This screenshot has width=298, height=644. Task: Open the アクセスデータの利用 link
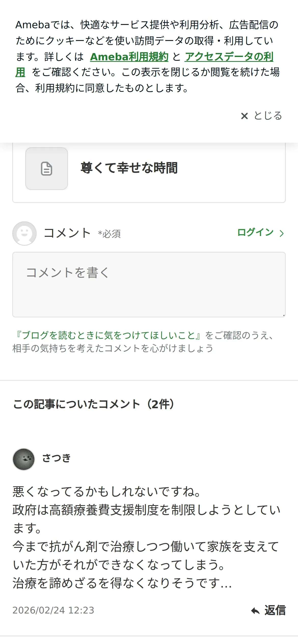(229, 57)
